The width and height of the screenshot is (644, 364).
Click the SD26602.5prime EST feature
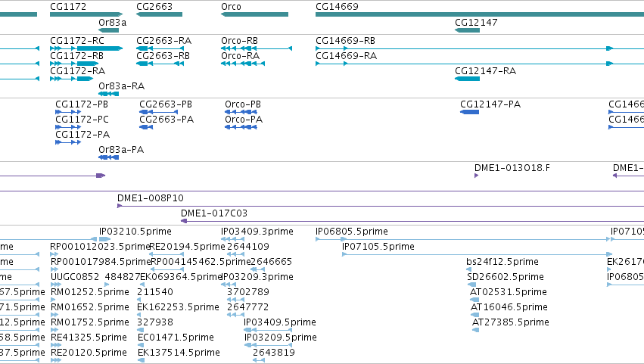(x=472, y=285)
